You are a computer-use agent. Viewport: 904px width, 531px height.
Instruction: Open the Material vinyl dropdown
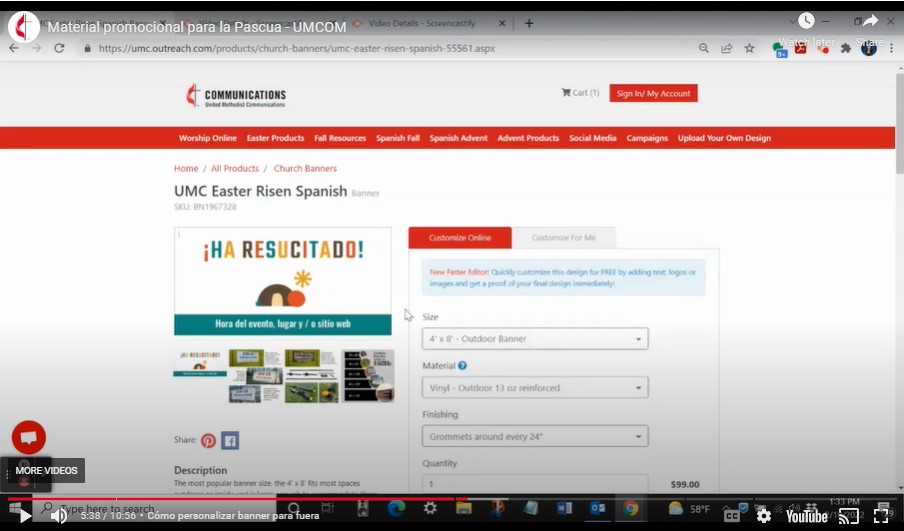pyautogui.click(x=535, y=388)
